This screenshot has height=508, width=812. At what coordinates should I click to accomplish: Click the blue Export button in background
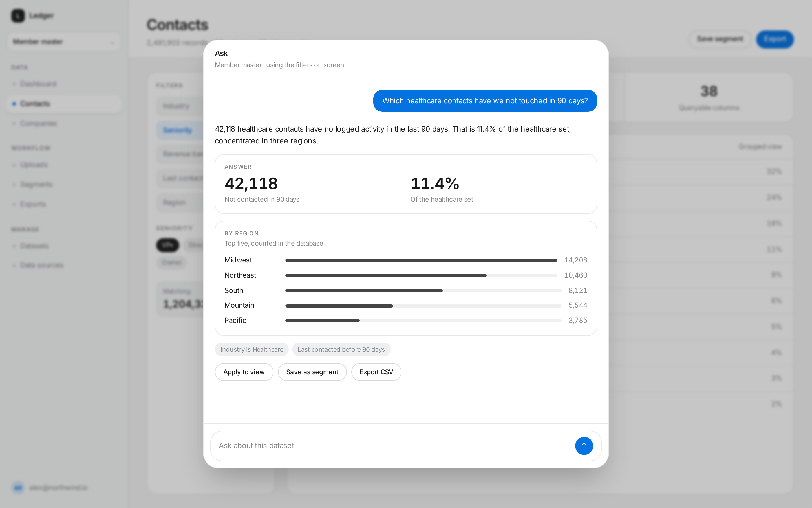(775, 39)
